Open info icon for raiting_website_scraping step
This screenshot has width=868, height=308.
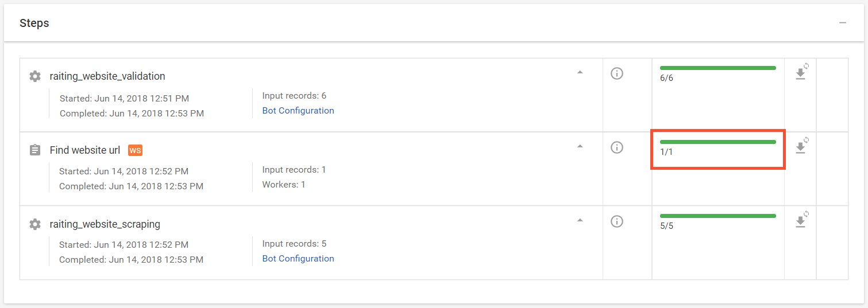pos(617,221)
